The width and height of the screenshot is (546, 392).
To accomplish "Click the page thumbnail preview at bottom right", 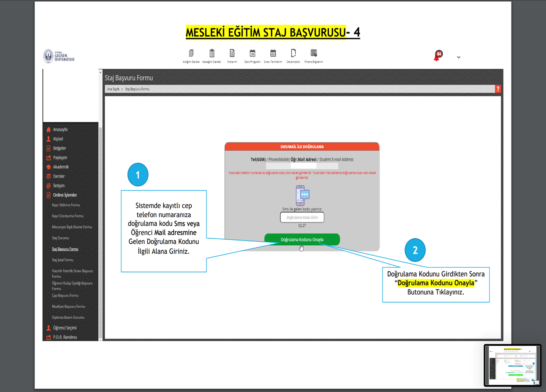I will [x=512, y=365].
